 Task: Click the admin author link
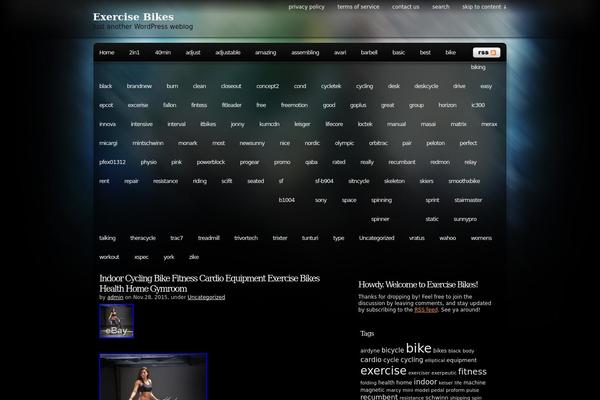point(115,297)
